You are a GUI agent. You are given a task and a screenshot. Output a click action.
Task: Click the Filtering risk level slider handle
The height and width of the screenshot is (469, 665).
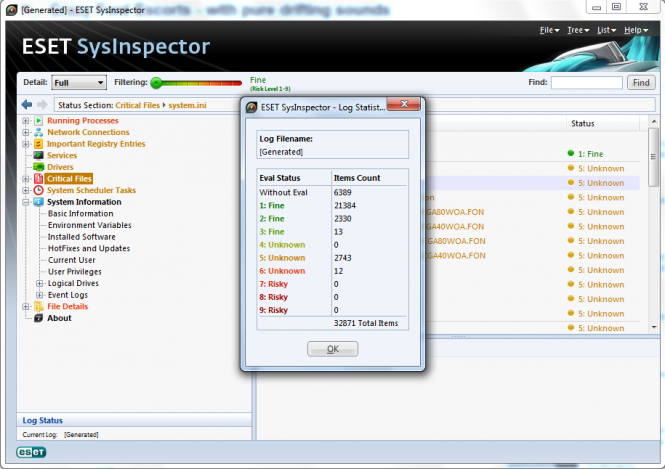pos(156,83)
